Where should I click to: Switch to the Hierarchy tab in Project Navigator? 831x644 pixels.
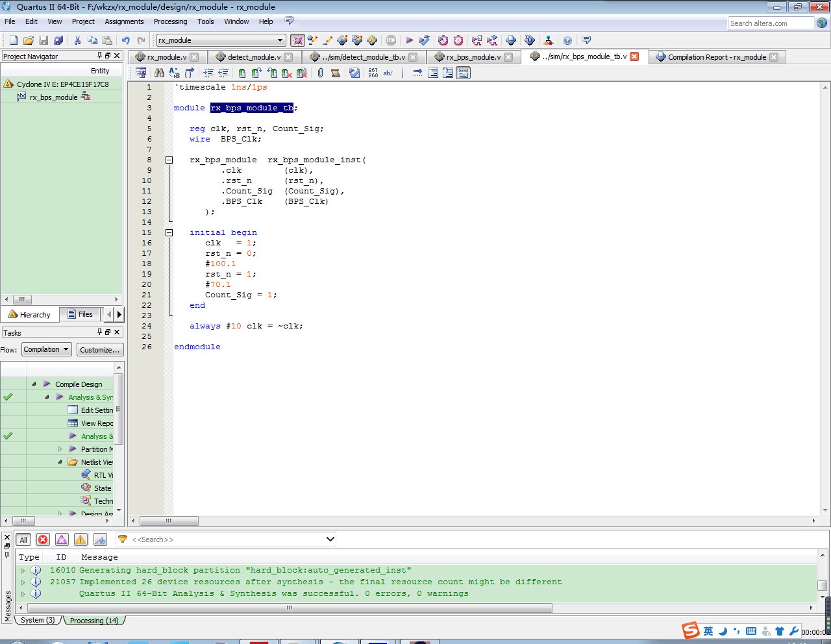click(30, 314)
